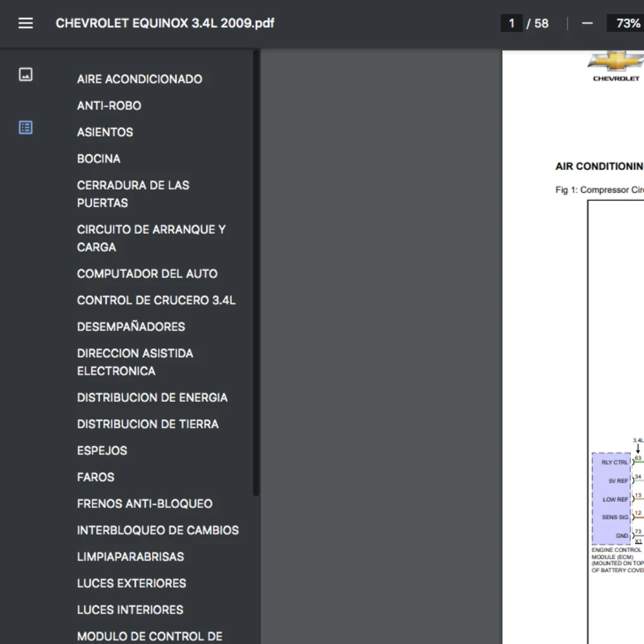Viewport: 644px width, 644px height.
Task: Open DESEMPAÑADORES outline entry
Action: (131, 327)
